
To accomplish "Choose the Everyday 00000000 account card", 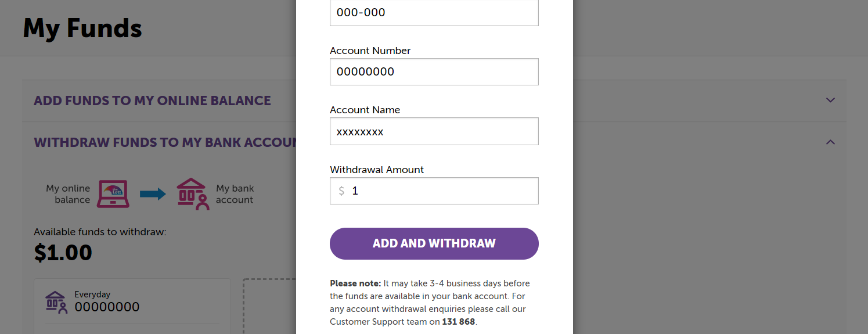I will pos(132,306).
